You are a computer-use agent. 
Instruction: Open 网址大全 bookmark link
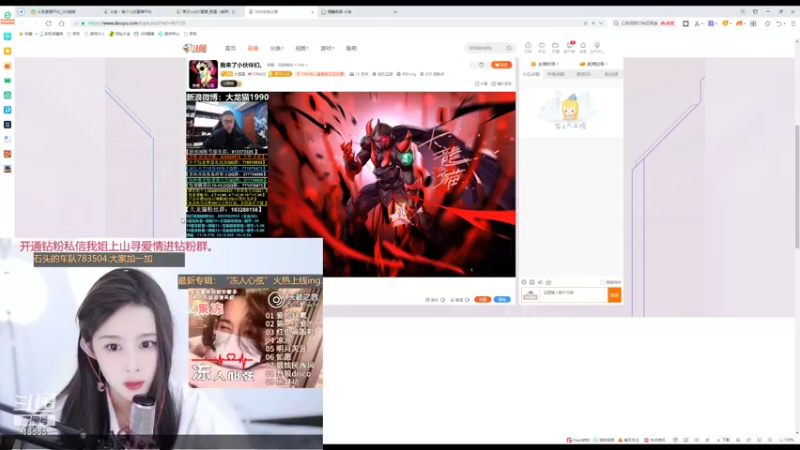[120, 34]
